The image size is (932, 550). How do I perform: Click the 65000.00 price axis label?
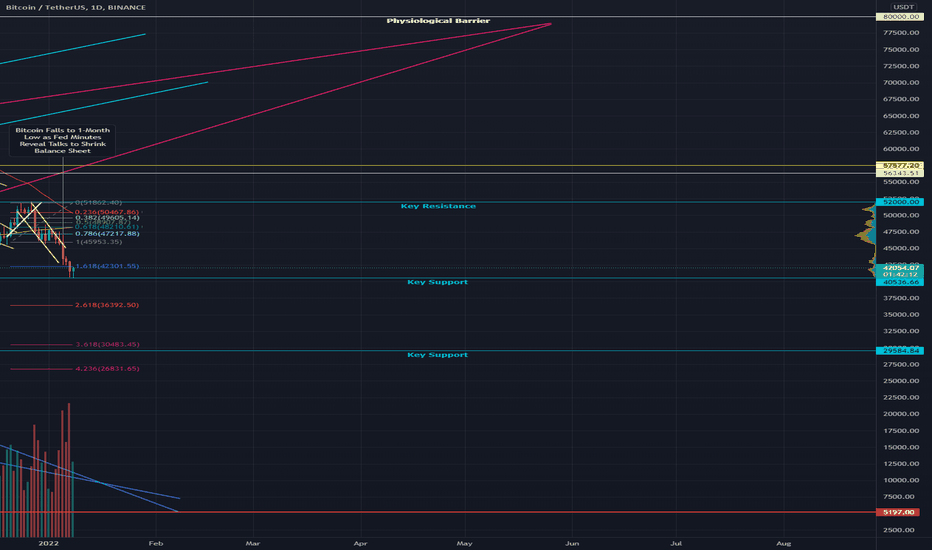901,116
